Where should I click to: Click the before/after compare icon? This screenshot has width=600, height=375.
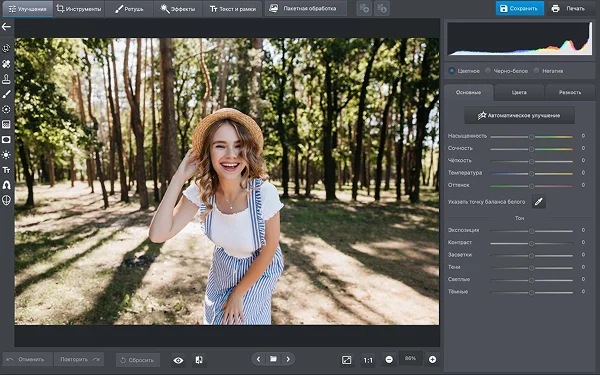click(199, 360)
